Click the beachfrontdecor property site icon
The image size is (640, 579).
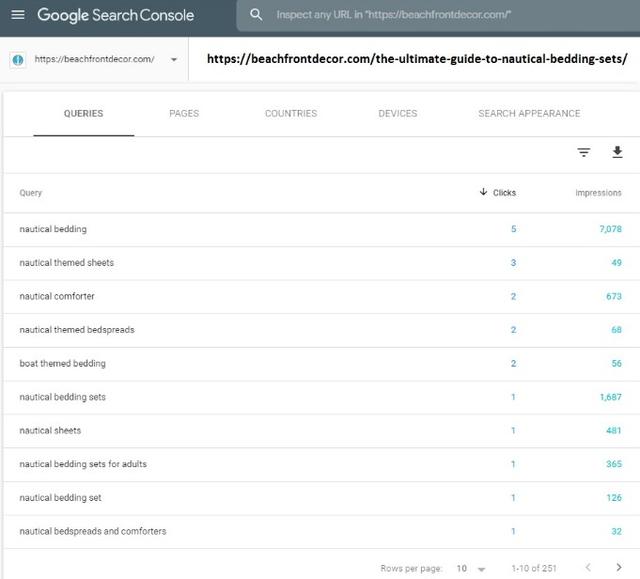point(18,60)
